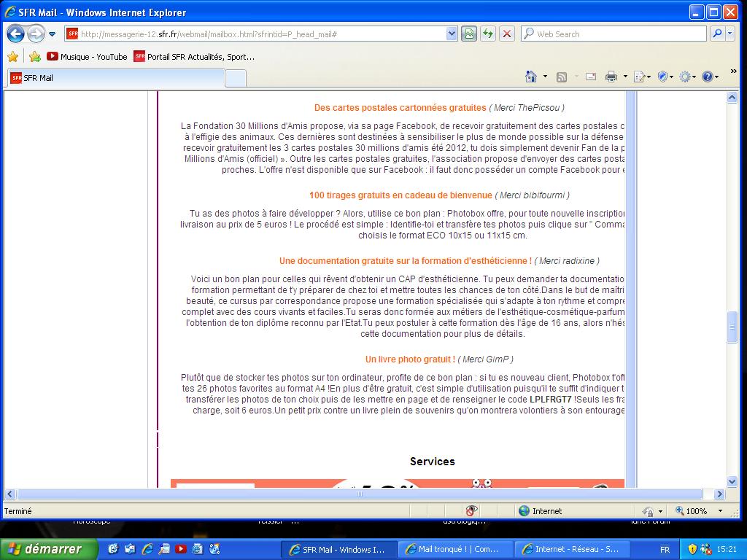Switch to 'Internet - Réseau - S...' taskbar window
This screenshot has height=560, width=747.
click(x=573, y=549)
